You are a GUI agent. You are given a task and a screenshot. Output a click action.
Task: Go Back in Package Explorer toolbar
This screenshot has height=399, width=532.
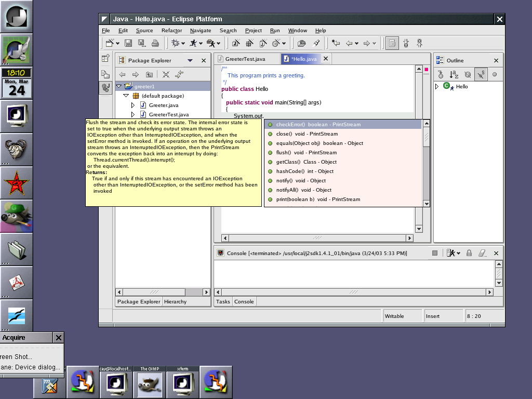123,74
